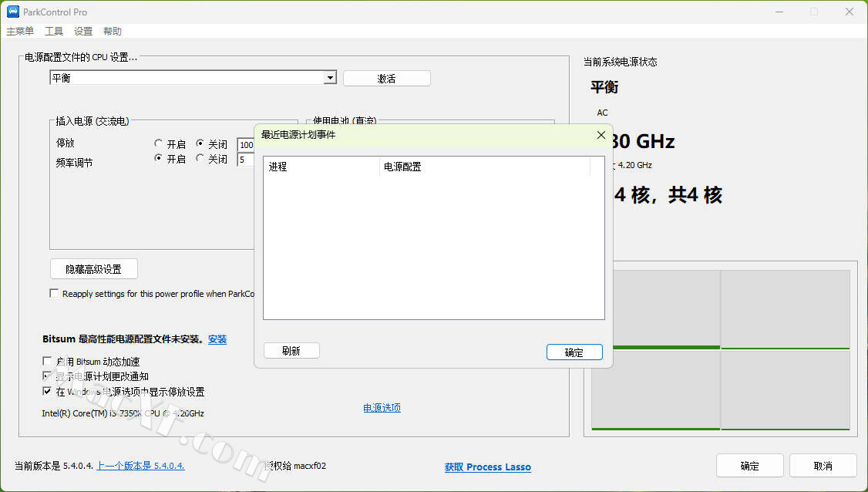Click the bold 平衡 status under 当前系统电源状态

pyautogui.click(x=604, y=87)
